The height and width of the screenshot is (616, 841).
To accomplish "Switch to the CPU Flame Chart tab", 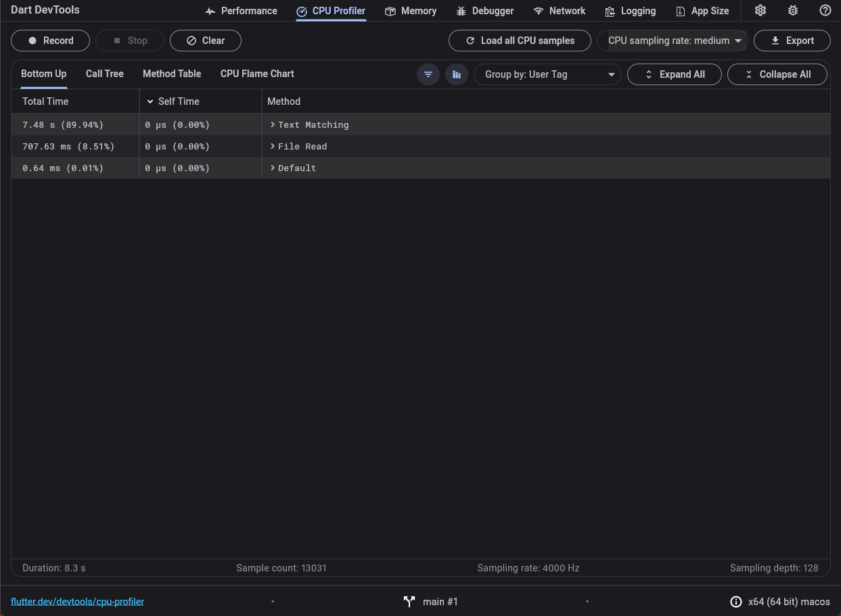I will [x=257, y=74].
